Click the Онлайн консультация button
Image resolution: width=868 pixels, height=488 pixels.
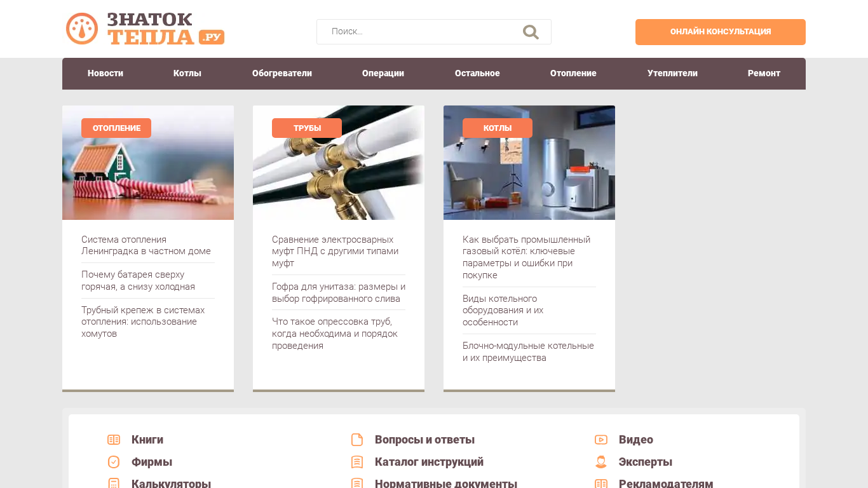point(721,32)
